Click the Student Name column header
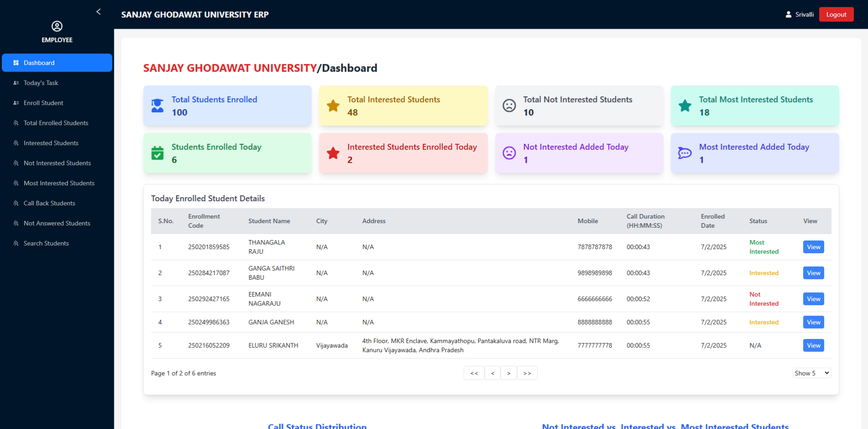 (269, 221)
